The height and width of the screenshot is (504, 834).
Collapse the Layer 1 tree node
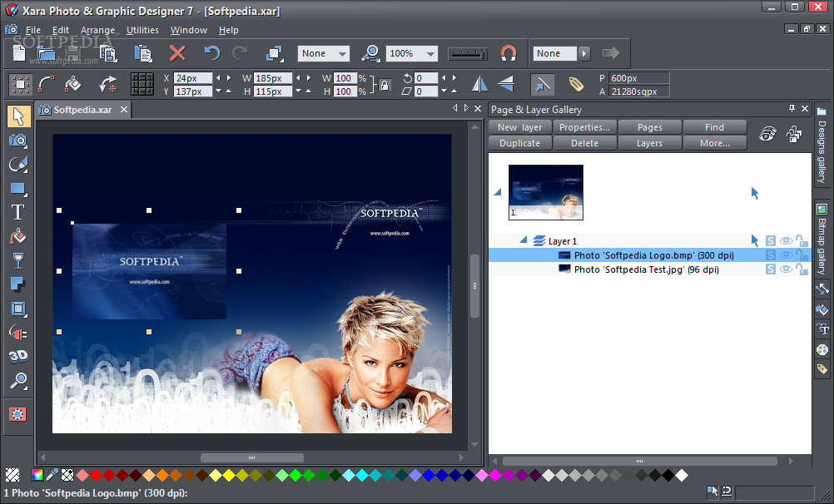[524, 240]
